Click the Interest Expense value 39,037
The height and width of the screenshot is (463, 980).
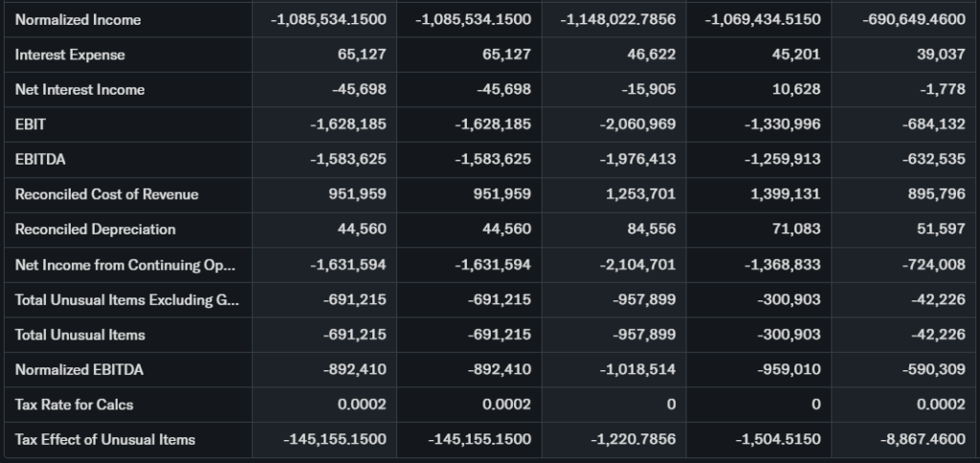pyautogui.click(x=940, y=55)
